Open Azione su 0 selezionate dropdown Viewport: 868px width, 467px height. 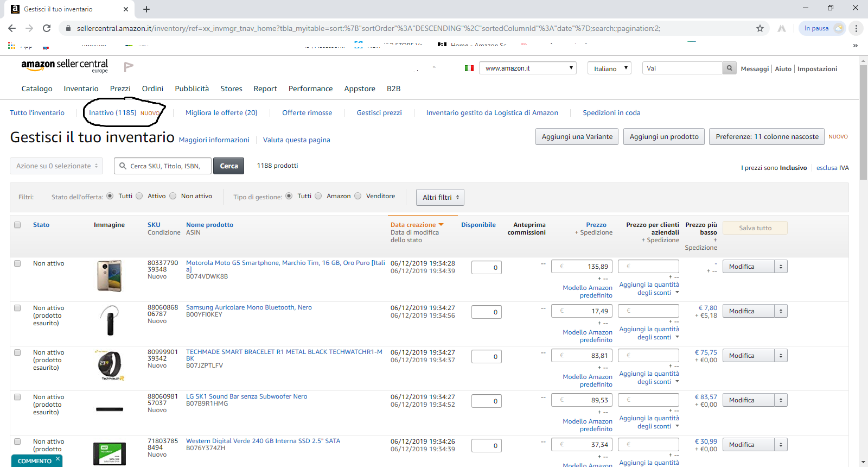(x=56, y=166)
